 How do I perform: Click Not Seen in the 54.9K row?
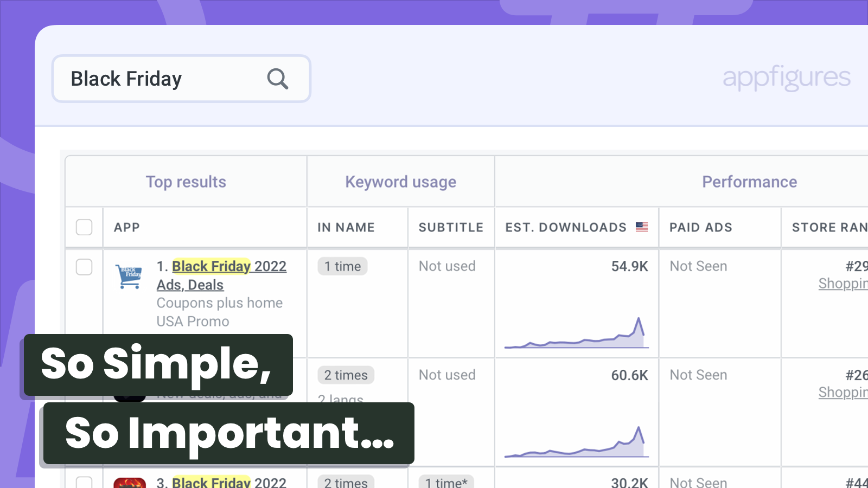pyautogui.click(x=698, y=266)
